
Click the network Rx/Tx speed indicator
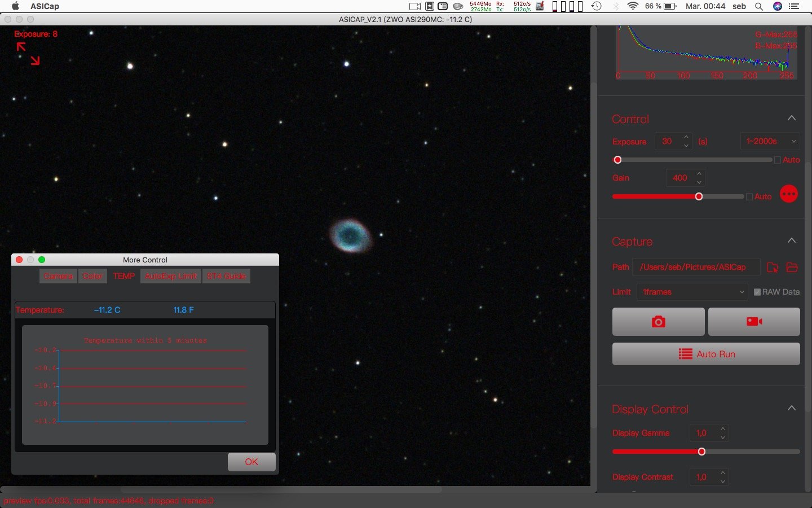point(514,6)
